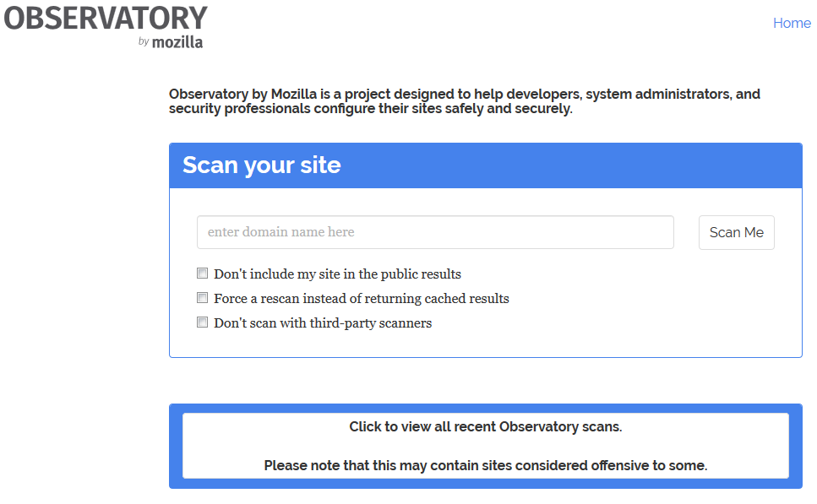Click the 'Scan your site' heading
The image size is (817, 504).
tap(262, 165)
